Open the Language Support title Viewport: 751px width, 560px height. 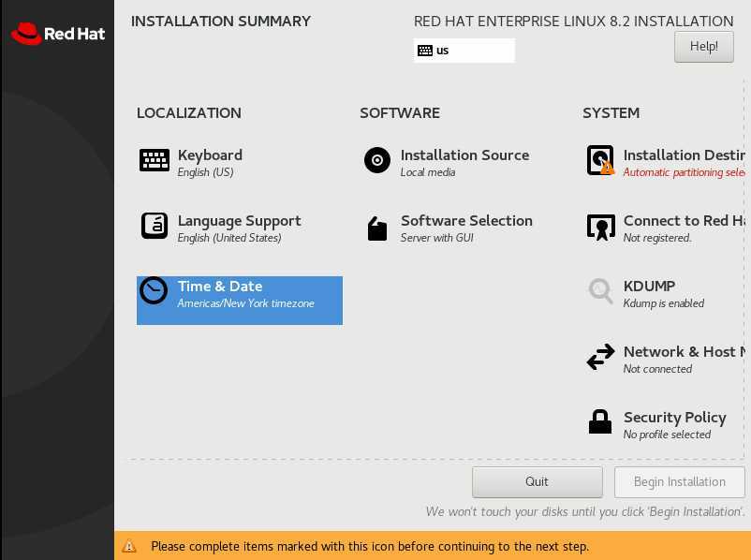[239, 221]
